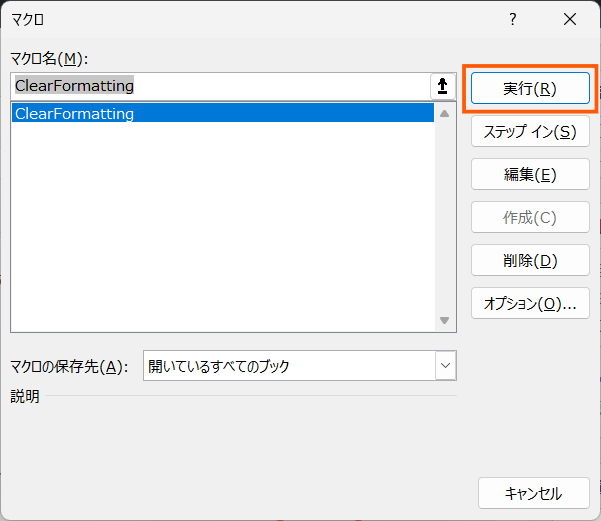Click the マクロ名(M): label
601x521 pixels.
coord(50,59)
